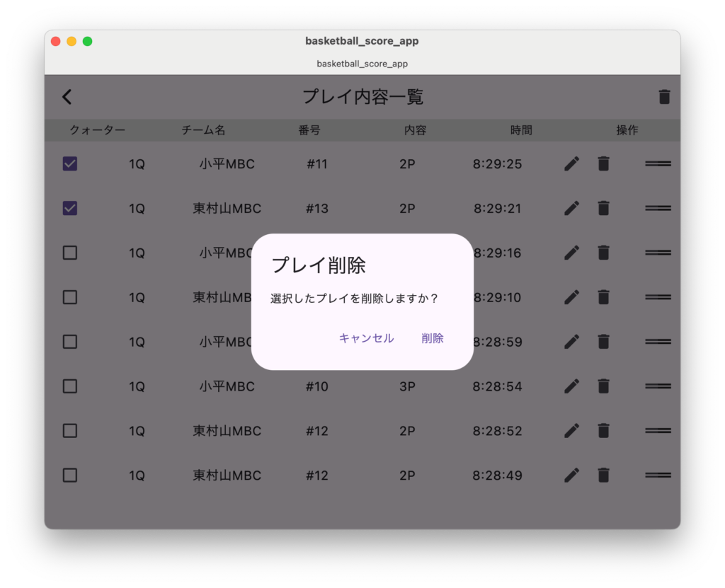Screen dimensions: 725x588
Task: Click the クォーター column header
Action: coord(97,130)
